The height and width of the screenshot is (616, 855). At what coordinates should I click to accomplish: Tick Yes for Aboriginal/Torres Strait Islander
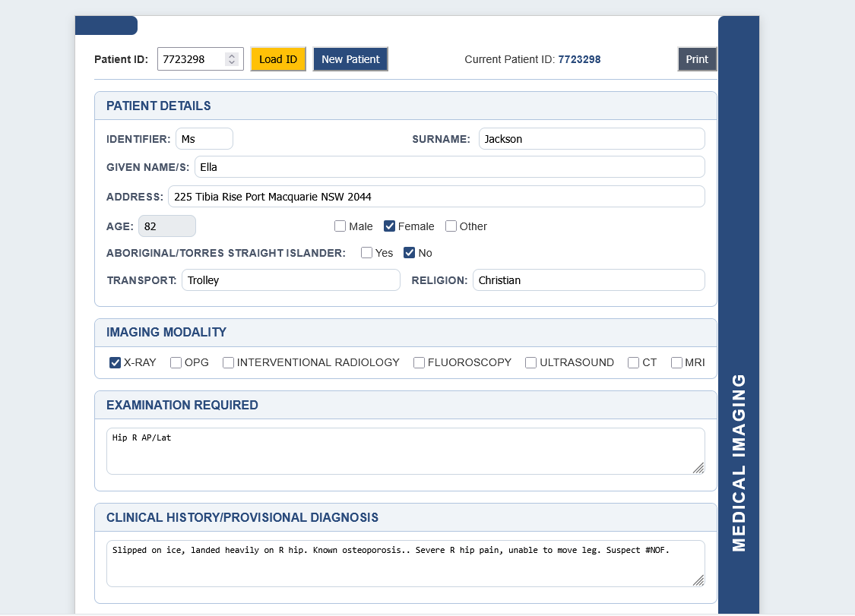coord(367,253)
